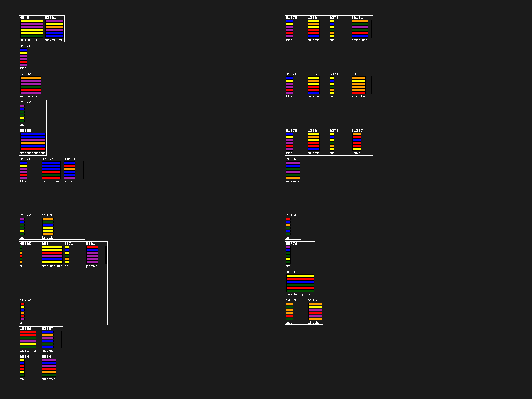Click the AUTOSELEKT color bar block
This screenshot has width=532, height=399.
tap(32, 29)
